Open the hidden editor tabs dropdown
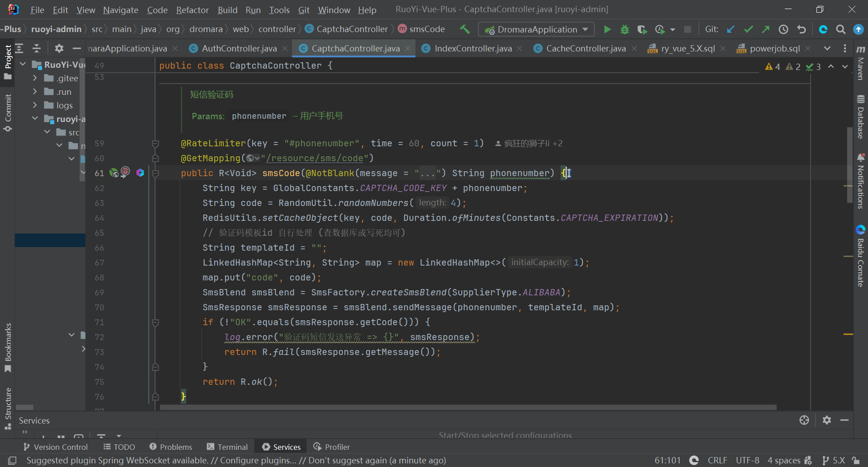Viewport: 868px width, 467px height. pos(827,48)
